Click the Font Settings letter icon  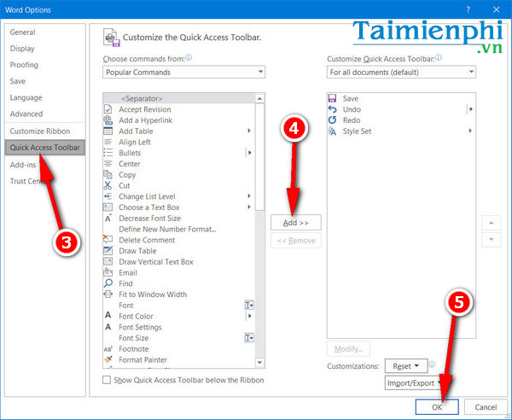[108, 327]
